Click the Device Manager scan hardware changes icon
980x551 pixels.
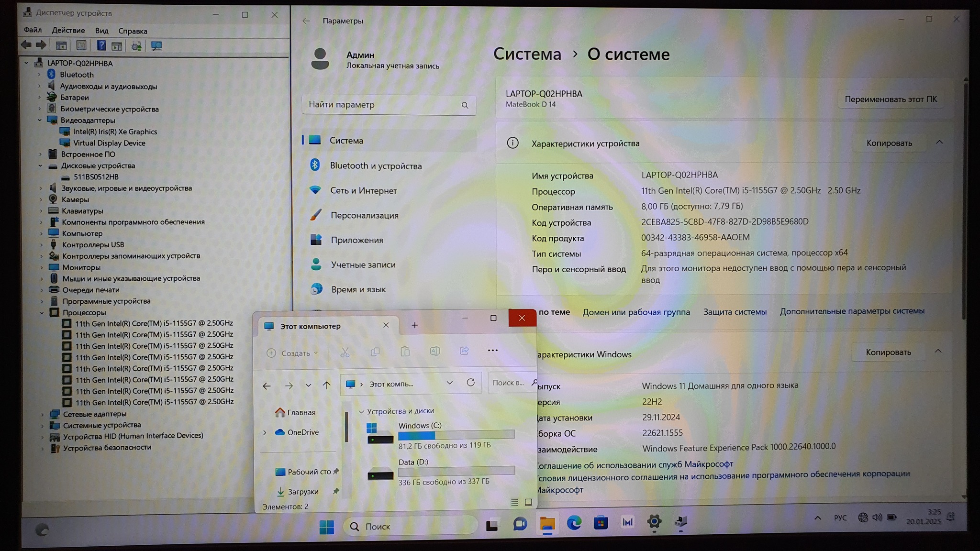156,46
